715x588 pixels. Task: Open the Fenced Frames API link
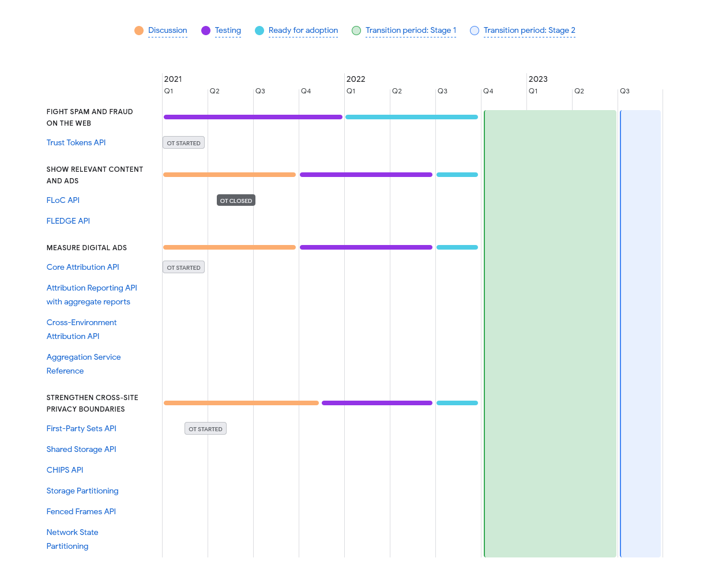tap(81, 511)
